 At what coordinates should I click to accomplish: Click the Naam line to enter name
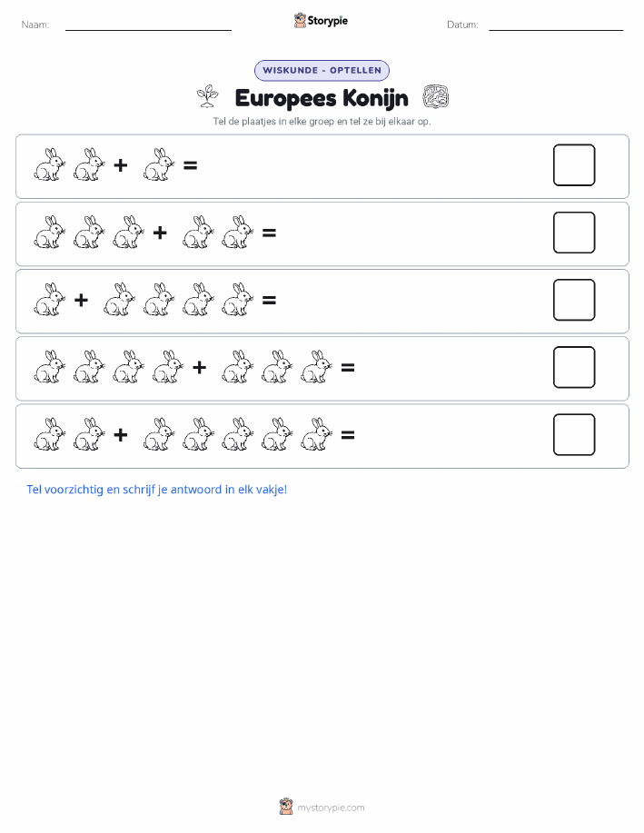point(148,25)
